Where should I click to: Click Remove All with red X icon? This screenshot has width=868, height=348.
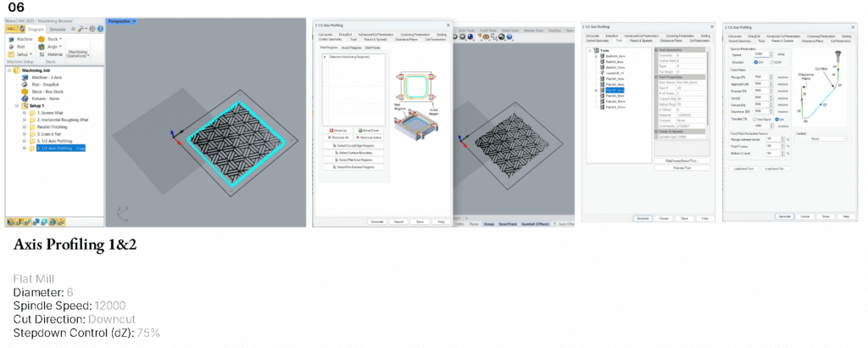coord(341,137)
